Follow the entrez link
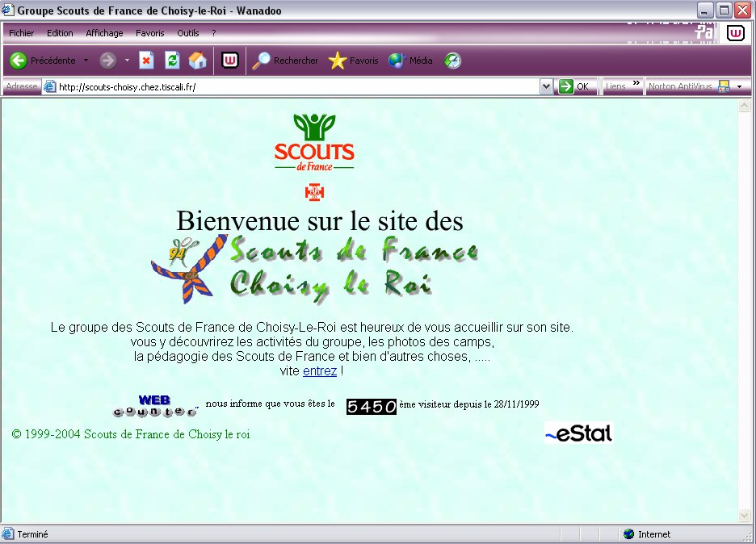Screen dimensions: 756x544 320,371
